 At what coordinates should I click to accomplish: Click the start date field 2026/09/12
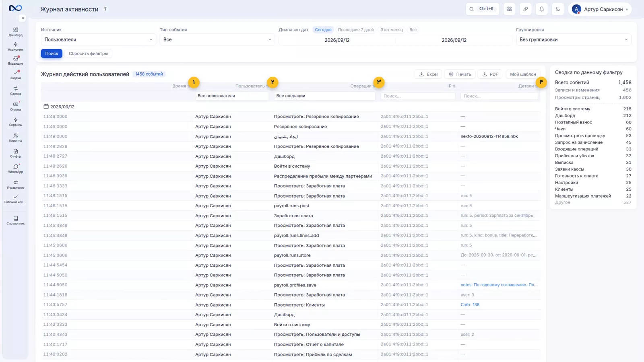tap(337, 40)
